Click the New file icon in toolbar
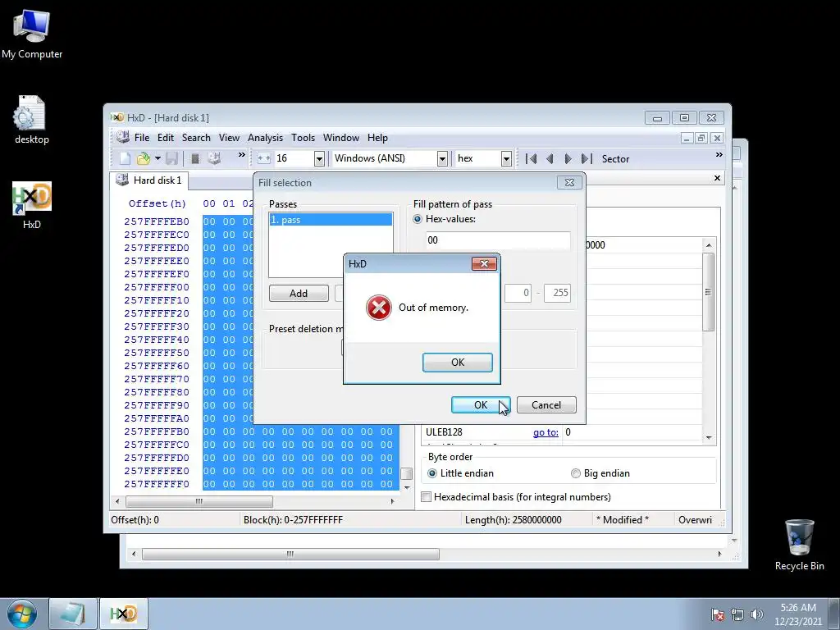The width and height of the screenshot is (840, 630). pos(125,158)
